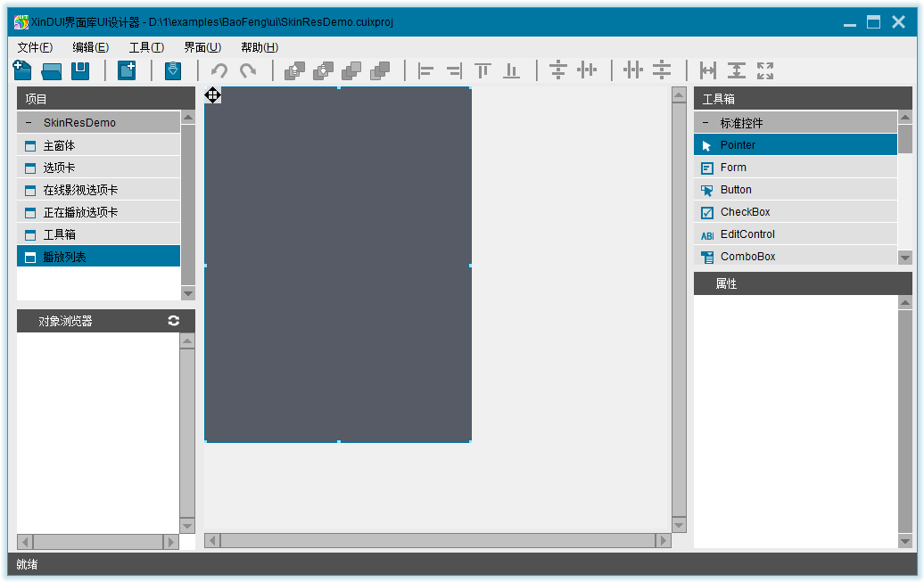
Task: Click the 属性 panel scroll-down arrow
Action: (x=904, y=541)
